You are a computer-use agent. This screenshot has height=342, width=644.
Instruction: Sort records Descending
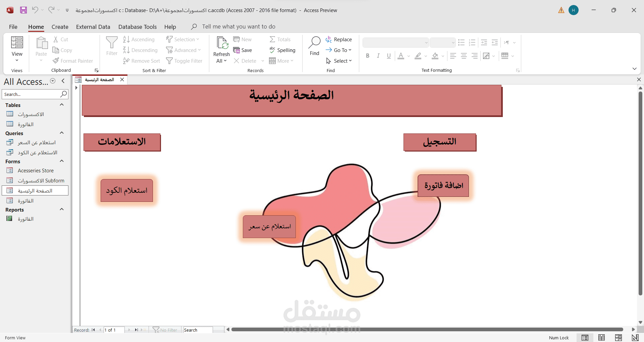tap(140, 50)
